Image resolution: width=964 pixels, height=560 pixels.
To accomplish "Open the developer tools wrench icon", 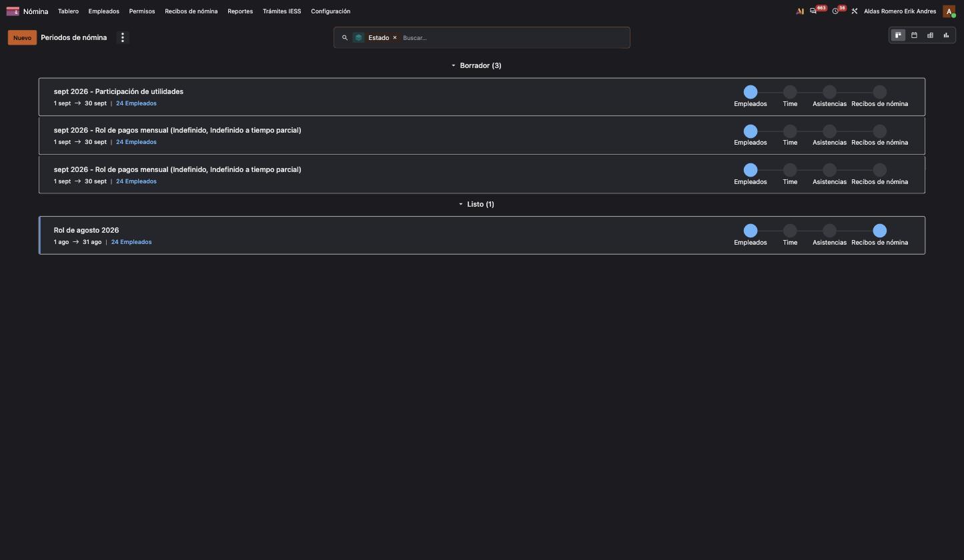I will point(854,11).
